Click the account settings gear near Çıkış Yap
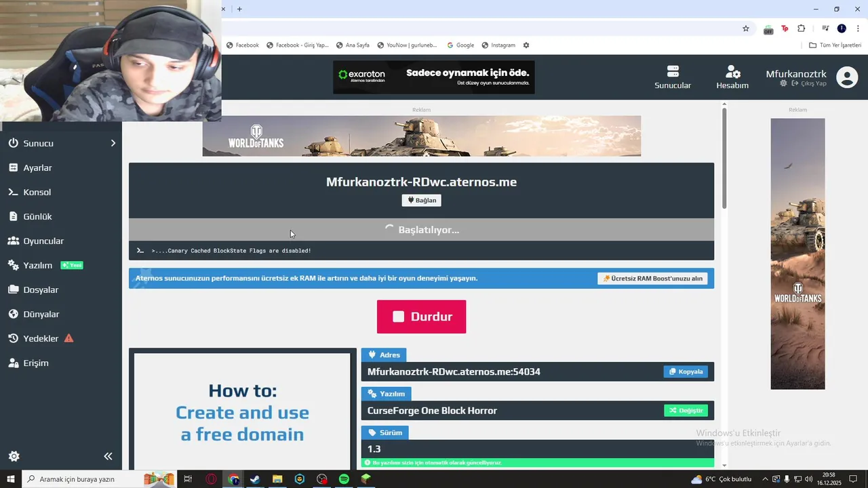The width and height of the screenshot is (868, 488). tap(783, 83)
